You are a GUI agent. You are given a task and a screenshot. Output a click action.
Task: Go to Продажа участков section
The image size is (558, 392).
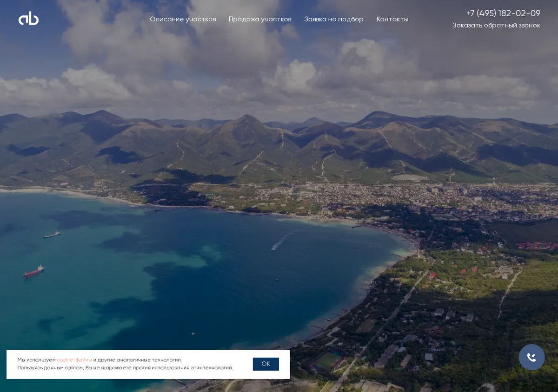260,19
